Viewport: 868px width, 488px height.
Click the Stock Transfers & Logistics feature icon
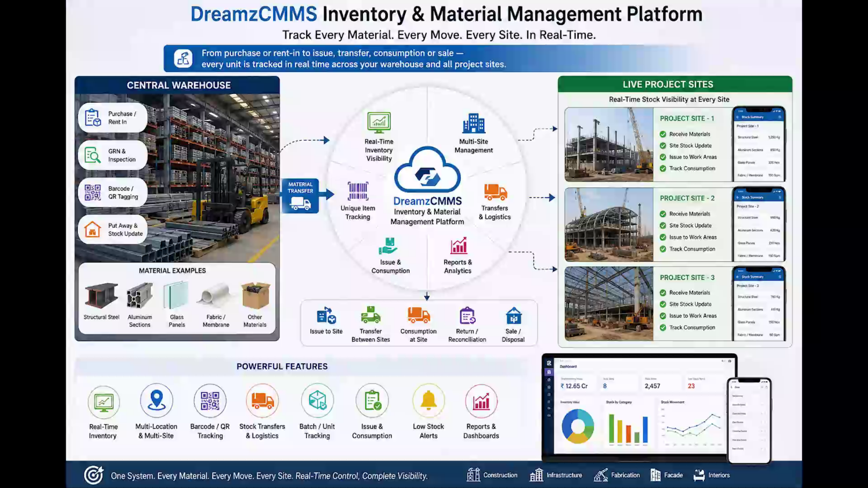(263, 401)
